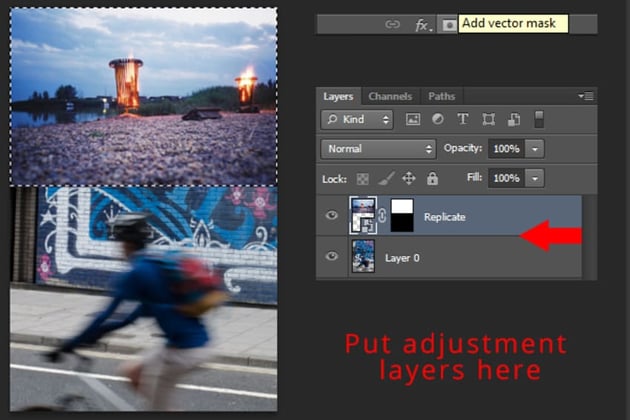Screen dimensions: 630x420
Task: Filter for smart objects icon
Action: pyautogui.click(x=514, y=119)
